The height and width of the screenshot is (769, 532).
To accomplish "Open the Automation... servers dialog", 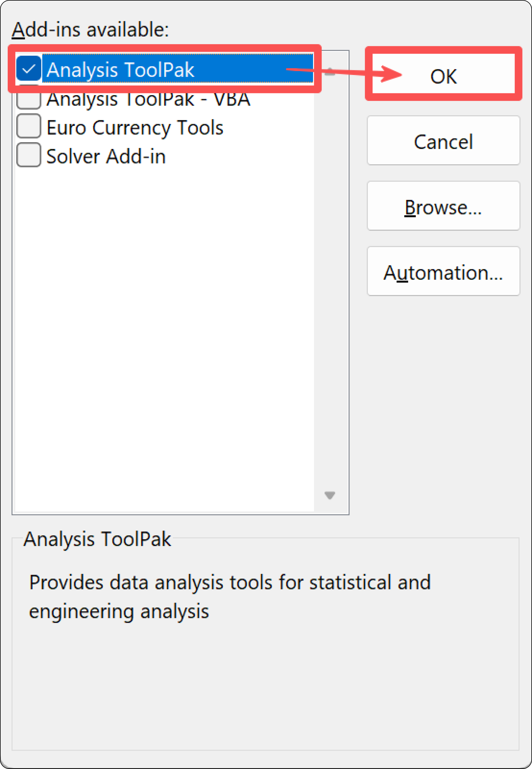I will [x=443, y=272].
